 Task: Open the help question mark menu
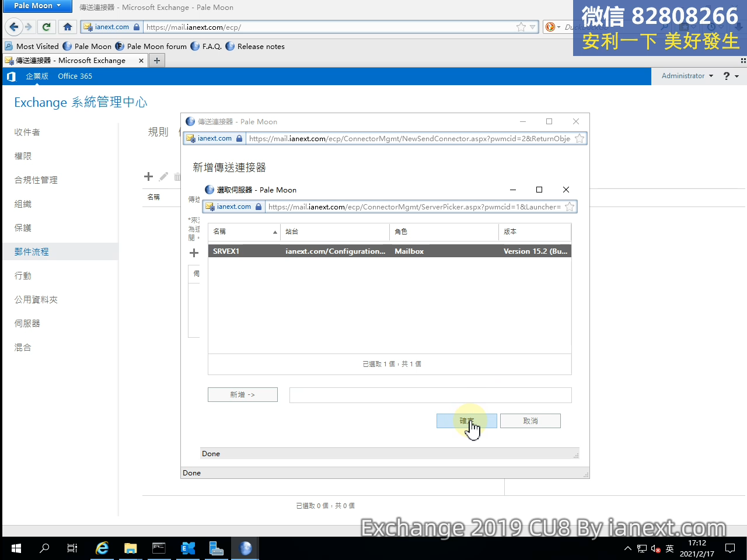[x=731, y=76]
